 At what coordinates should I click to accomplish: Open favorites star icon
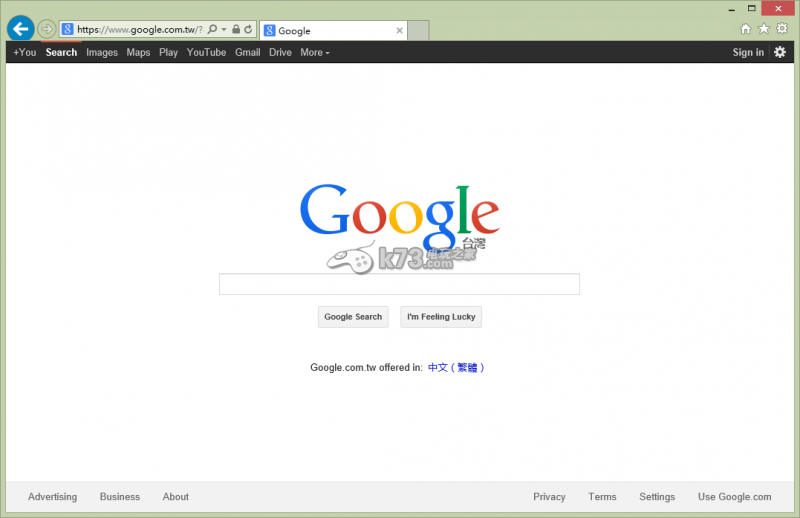764,29
